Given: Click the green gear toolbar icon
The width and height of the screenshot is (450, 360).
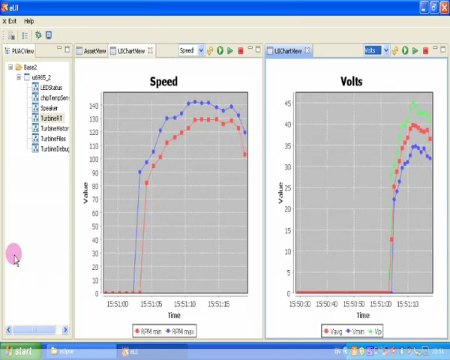Looking at the screenshot, I should coord(38,35).
